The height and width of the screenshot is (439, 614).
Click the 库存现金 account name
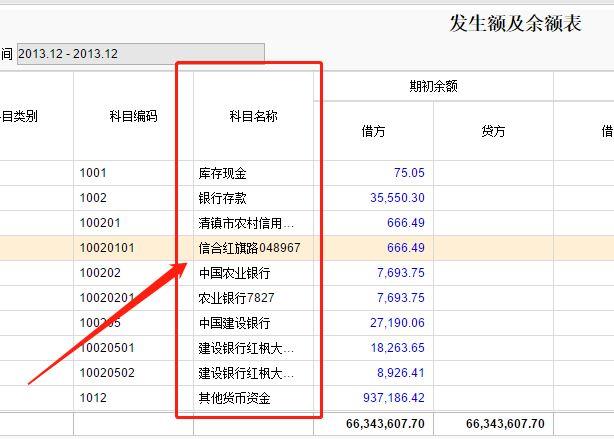pos(222,173)
